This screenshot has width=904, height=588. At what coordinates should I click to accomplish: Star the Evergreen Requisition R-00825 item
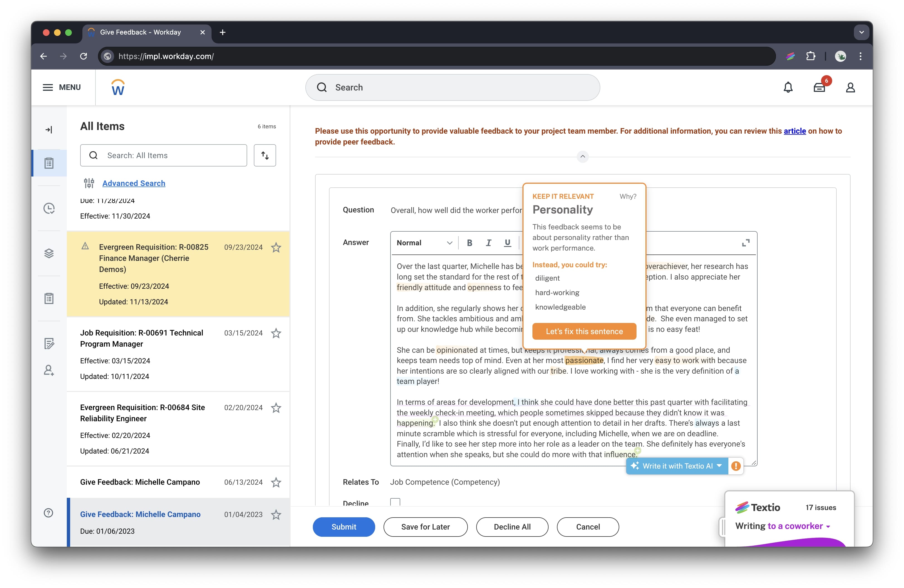(x=276, y=247)
